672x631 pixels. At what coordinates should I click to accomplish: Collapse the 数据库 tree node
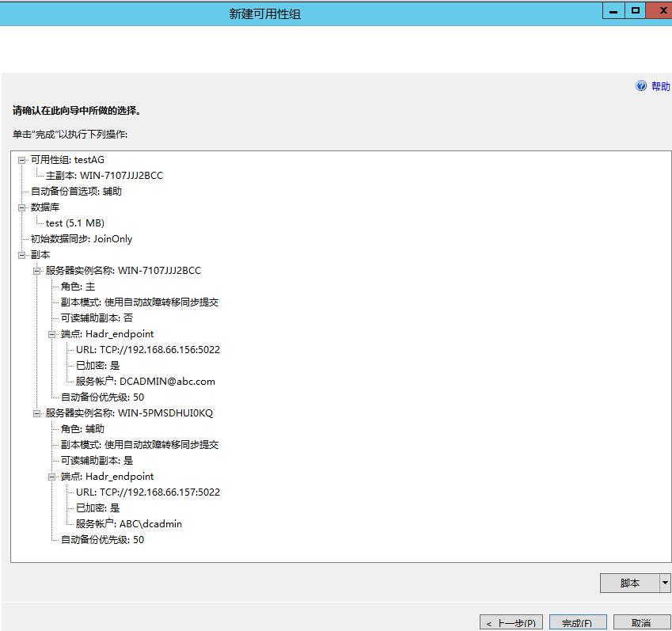[x=21, y=207]
